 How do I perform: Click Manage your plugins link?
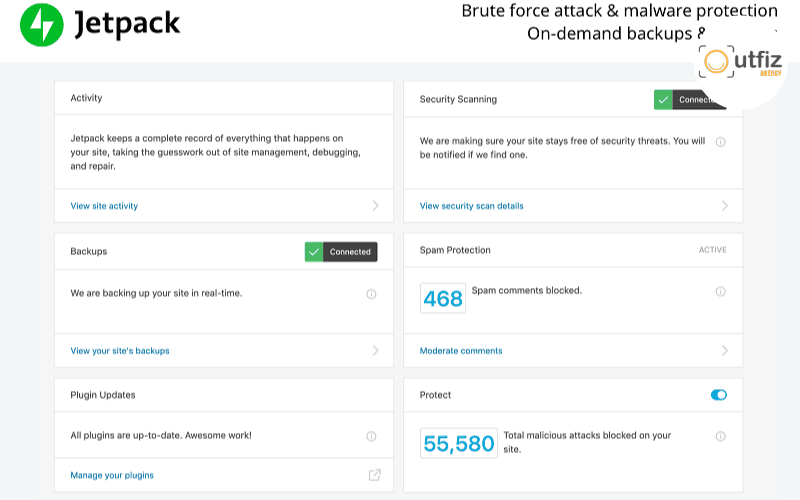point(112,476)
